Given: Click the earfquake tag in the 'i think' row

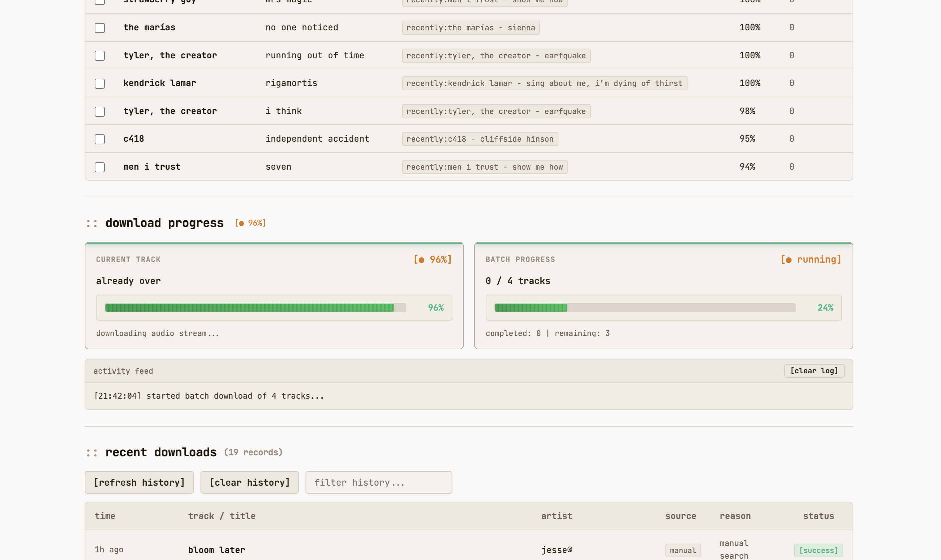Looking at the screenshot, I should coord(496,111).
